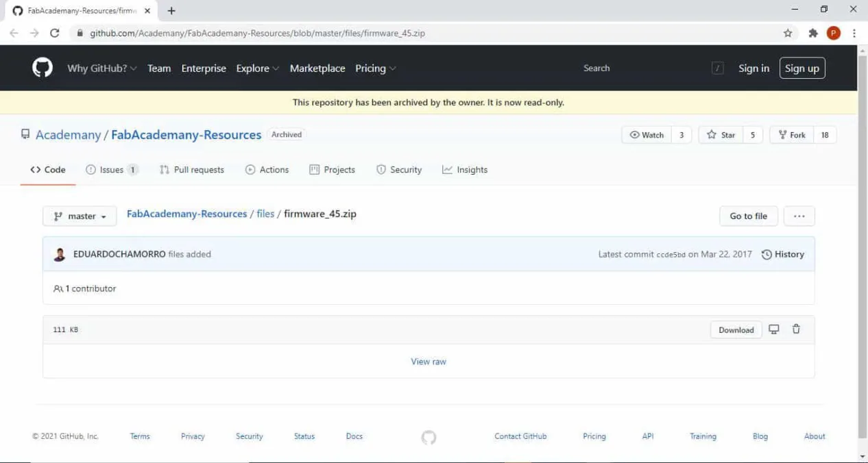Open the FabAcademany-Resources repository title link
Viewport: 868px width, 463px height.
click(186, 135)
